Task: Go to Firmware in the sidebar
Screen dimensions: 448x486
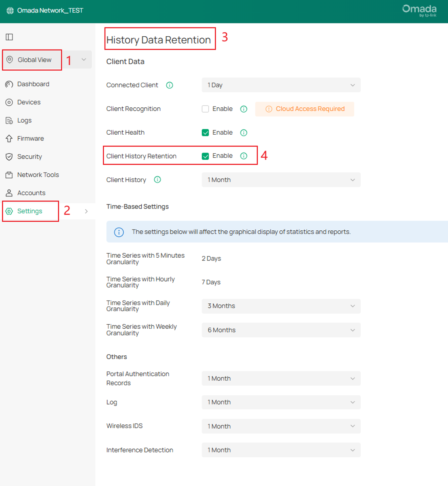Action: point(30,139)
